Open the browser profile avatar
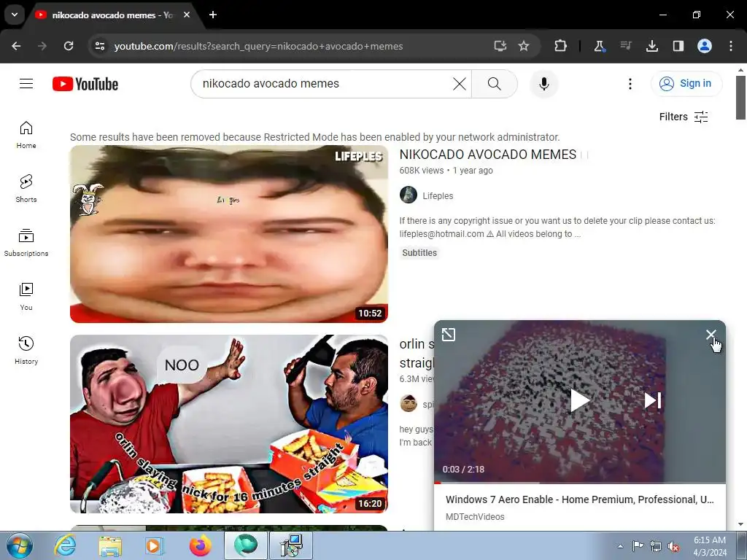Viewport: 747px width, 560px height. pos(705,46)
